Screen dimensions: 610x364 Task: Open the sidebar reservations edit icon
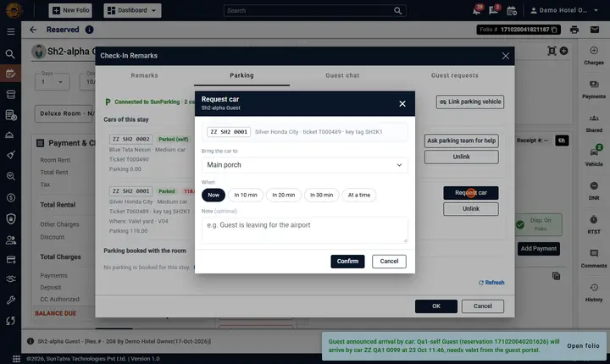10,74
